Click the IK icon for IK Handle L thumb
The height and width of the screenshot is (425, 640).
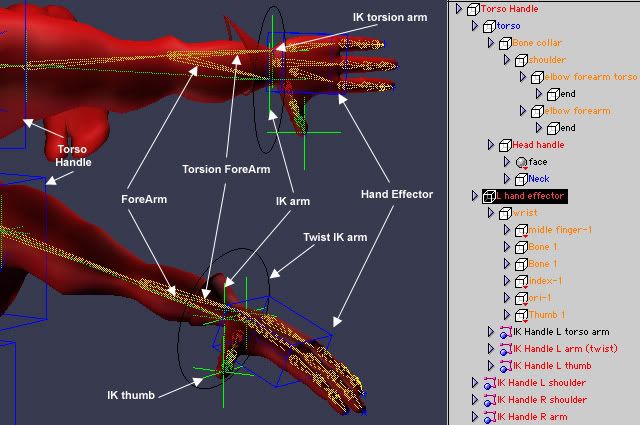(x=504, y=366)
